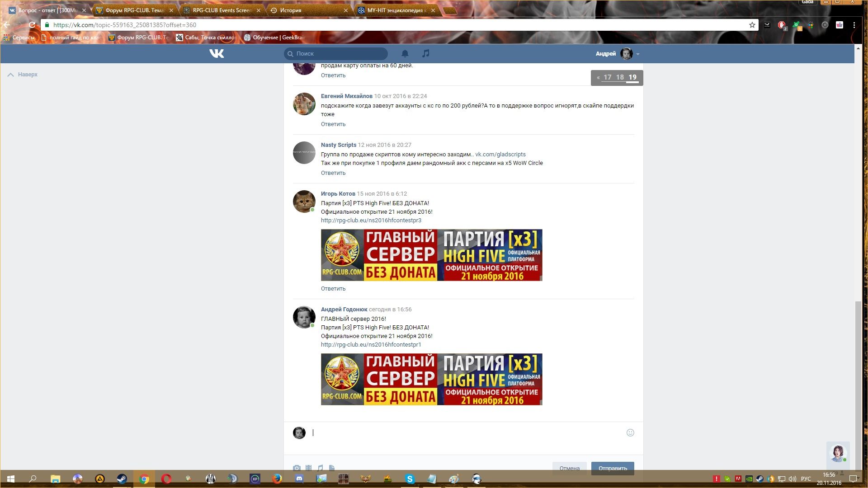Attach a video via film icon

tap(308, 468)
